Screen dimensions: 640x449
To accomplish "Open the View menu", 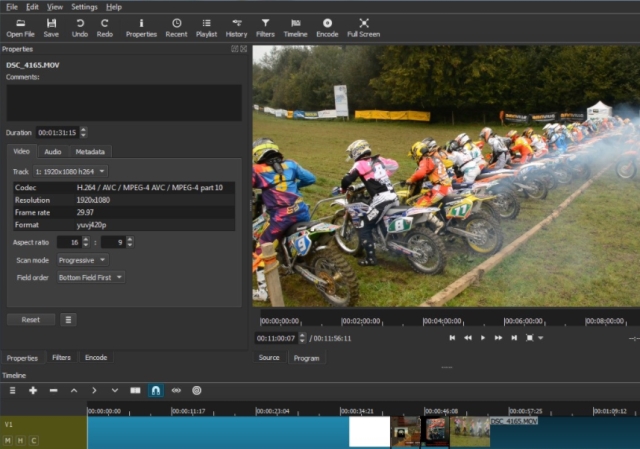I will [x=55, y=7].
